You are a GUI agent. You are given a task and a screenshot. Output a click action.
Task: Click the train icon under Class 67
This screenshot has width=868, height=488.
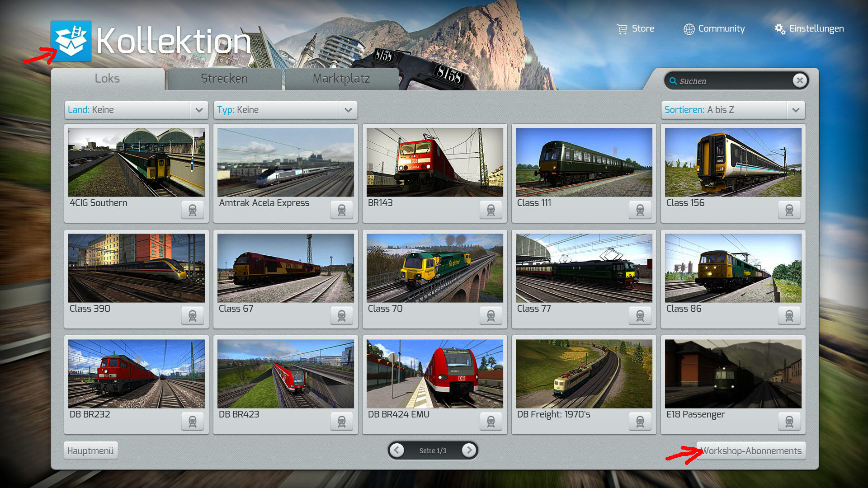tap(342, 316)
